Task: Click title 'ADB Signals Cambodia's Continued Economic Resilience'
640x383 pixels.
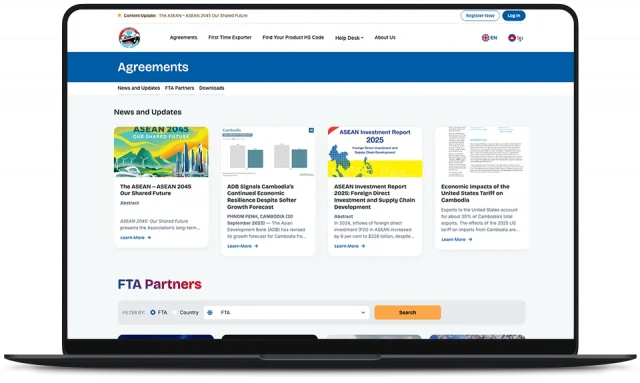Action: coord(262,197)
